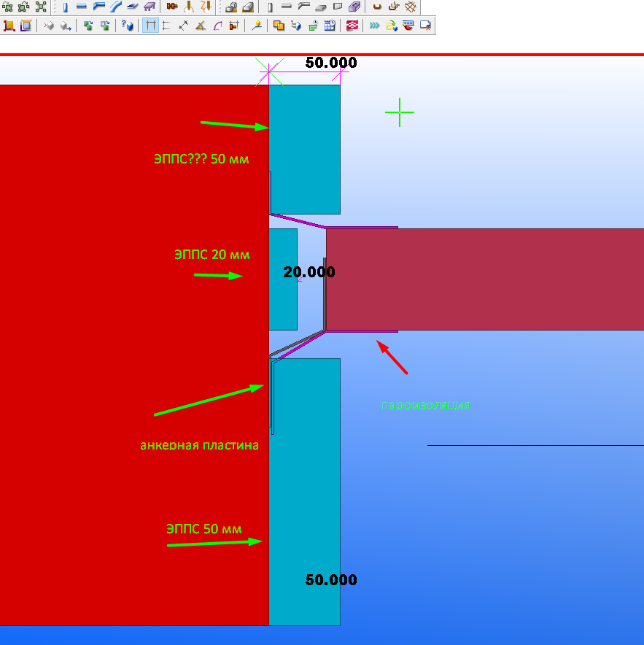Viewport: 644px width, 645px height.
Task: Select the Create steel beam tool
Action: pyautogui.click(x=82, y=7)
